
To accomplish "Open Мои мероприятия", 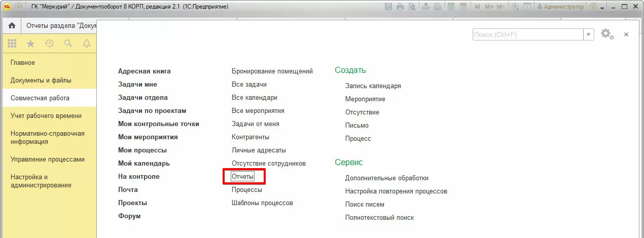I will point(148,137).
